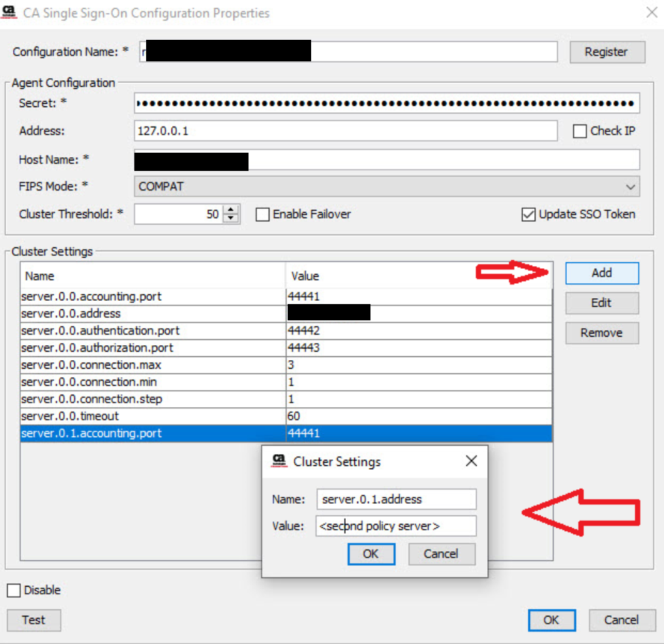Viewport: 664px width, 644px height.
Task: Increase Cluster Threshold with up arrow
Action: click(231, 209)
